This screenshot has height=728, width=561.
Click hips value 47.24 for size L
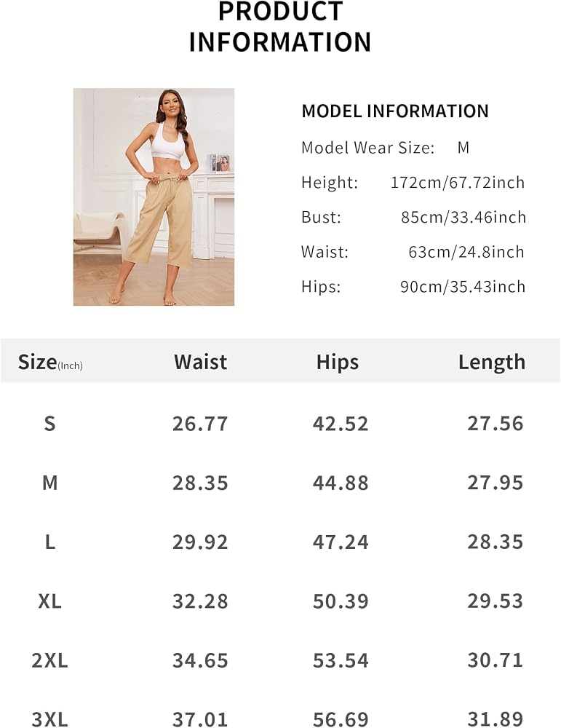[x=341, y=542]
